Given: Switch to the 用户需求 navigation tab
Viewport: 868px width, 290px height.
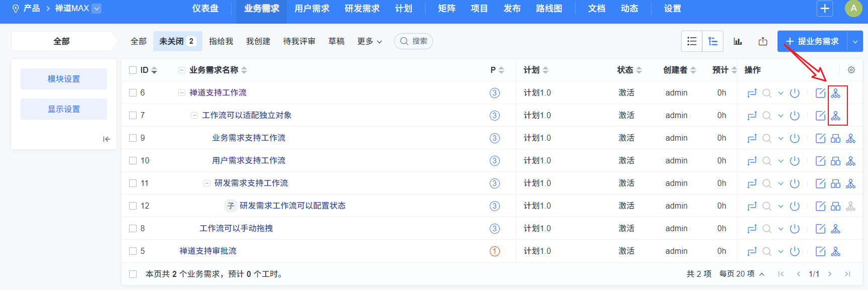Looking at the screenshot, I should pyautogui.click(x=312, y=9).
